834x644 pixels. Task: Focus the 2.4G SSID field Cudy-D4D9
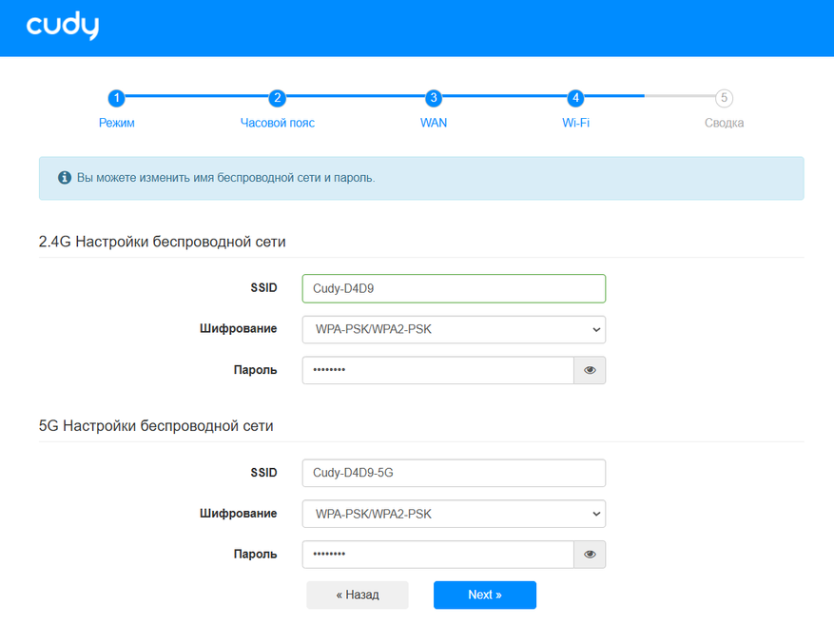point(454,288)
